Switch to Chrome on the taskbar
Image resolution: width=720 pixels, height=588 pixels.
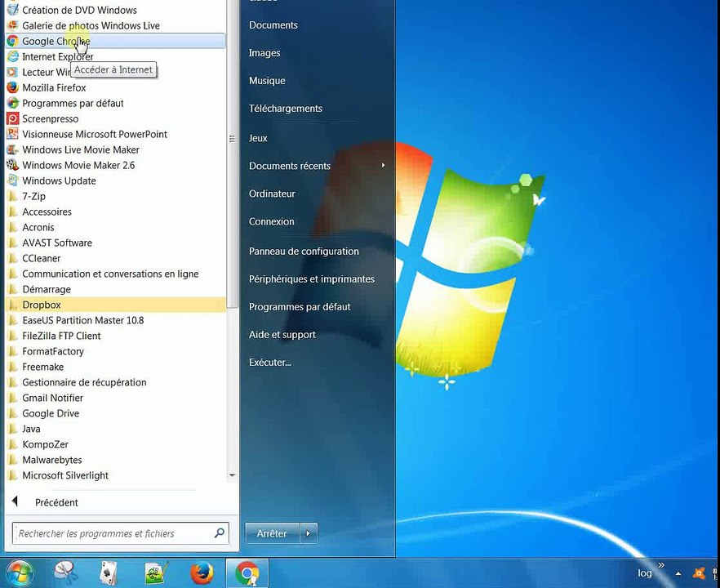click(247, 572)
